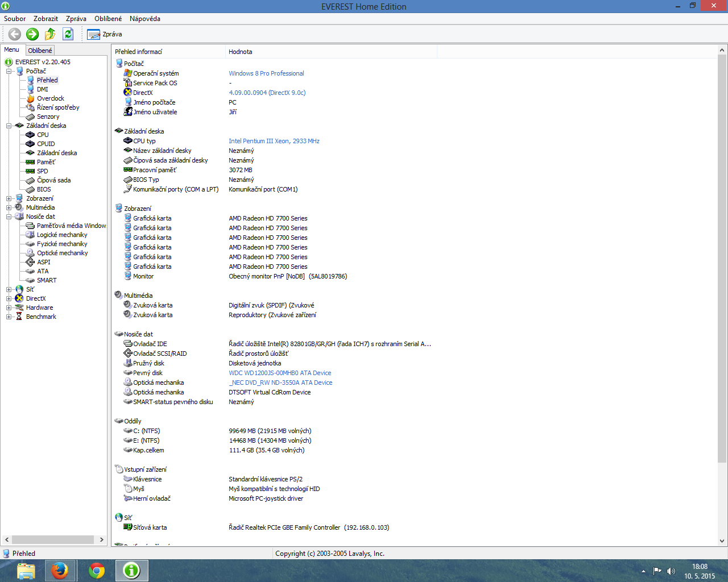Screen dimensions: 728x582
Task: Collapse the Počítač tree node
Action: click(9, 71)
